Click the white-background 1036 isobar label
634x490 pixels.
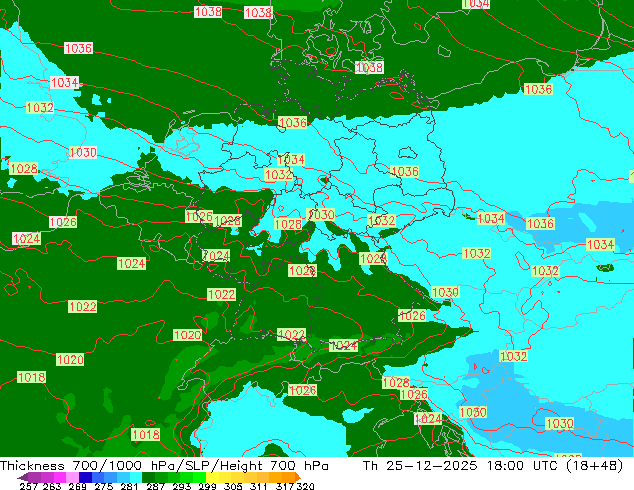[x=78, y=49]
